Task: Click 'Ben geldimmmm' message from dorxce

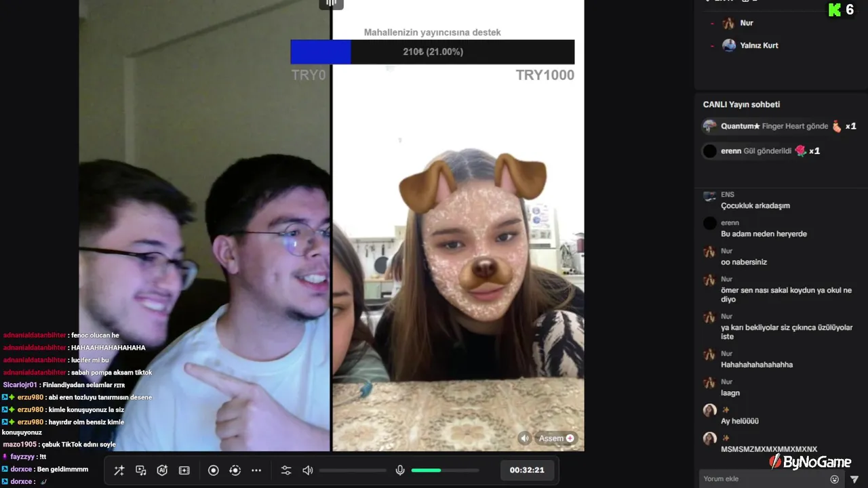Action: pyautogui.click(x=62, y=469)
